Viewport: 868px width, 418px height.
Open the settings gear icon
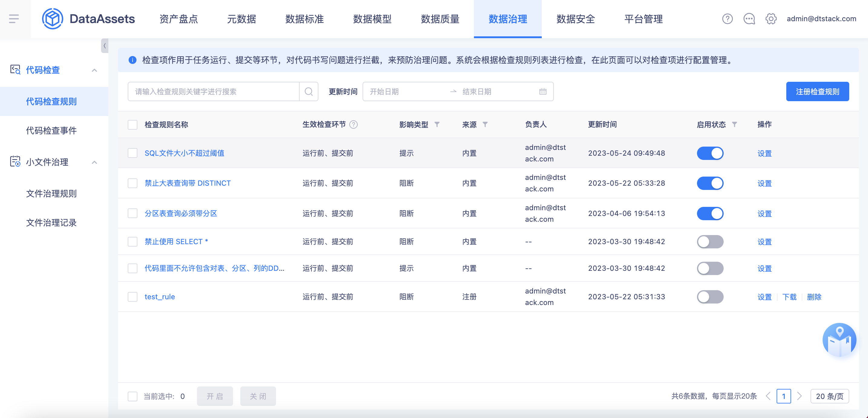tap(771, 19)
